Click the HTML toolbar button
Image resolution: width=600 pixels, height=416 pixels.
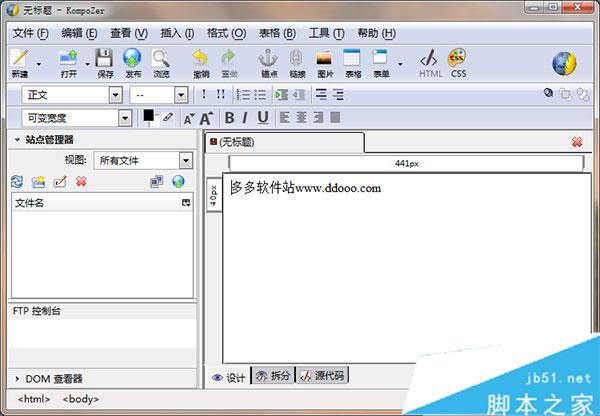pyautogui.click(x=430, y=63)
